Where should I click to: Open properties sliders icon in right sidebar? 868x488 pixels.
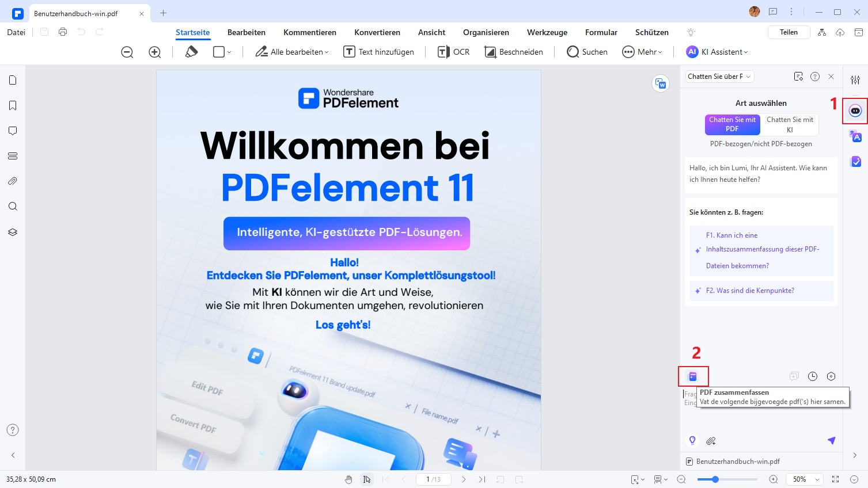pyautogui.click(x=855, y=80)
